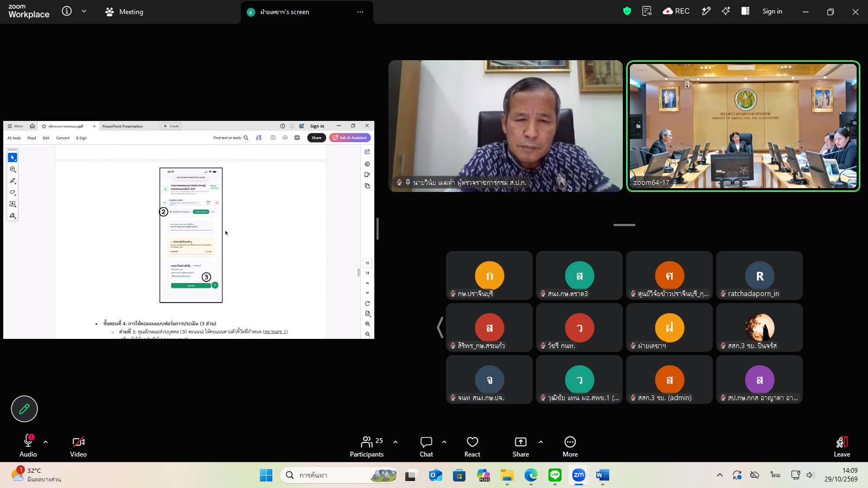Click the E-Sign menu in shared PDF
This screenshot has height=488, width=868.
click(81, 138)
